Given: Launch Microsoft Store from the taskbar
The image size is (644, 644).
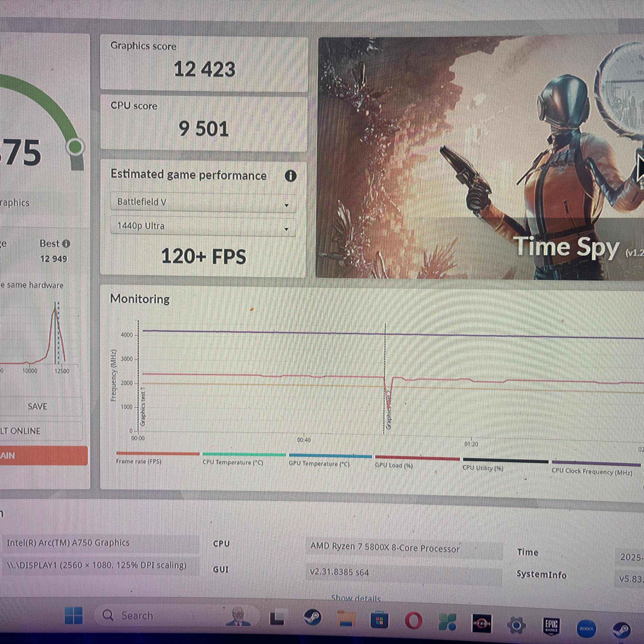Looking at the screenshot, I should [x=379, y=621].
